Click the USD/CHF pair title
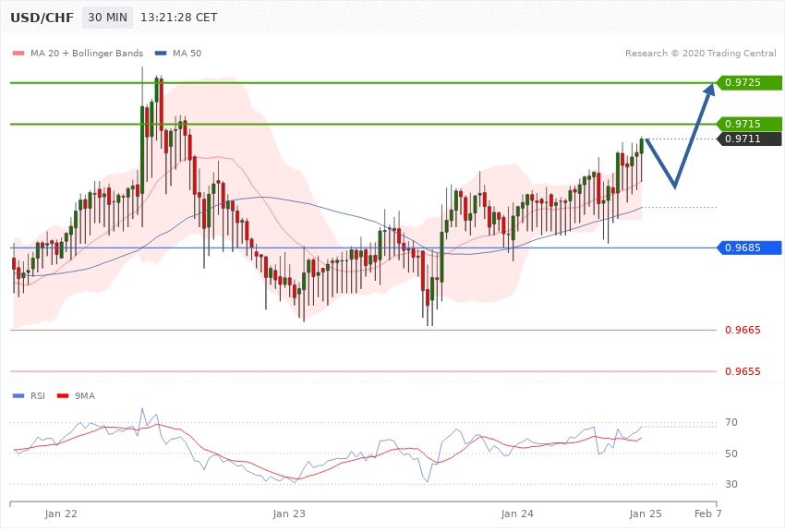 [42, 18]
